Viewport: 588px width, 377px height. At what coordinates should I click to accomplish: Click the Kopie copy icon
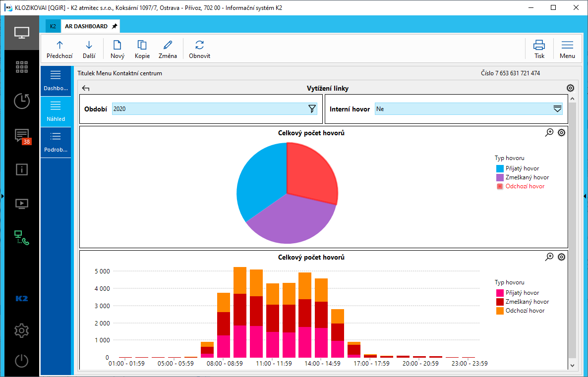coord(142,45)
